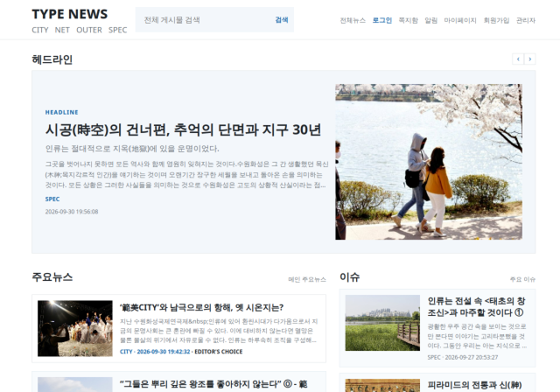Open issue article 인류는 전설 속 태초의 창조신

tap(476, 306)
